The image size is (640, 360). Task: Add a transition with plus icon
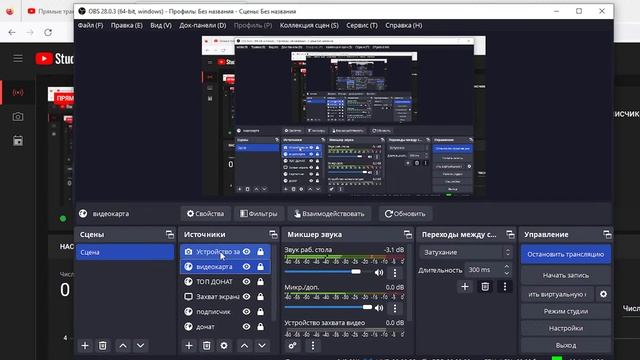point(465,287)
